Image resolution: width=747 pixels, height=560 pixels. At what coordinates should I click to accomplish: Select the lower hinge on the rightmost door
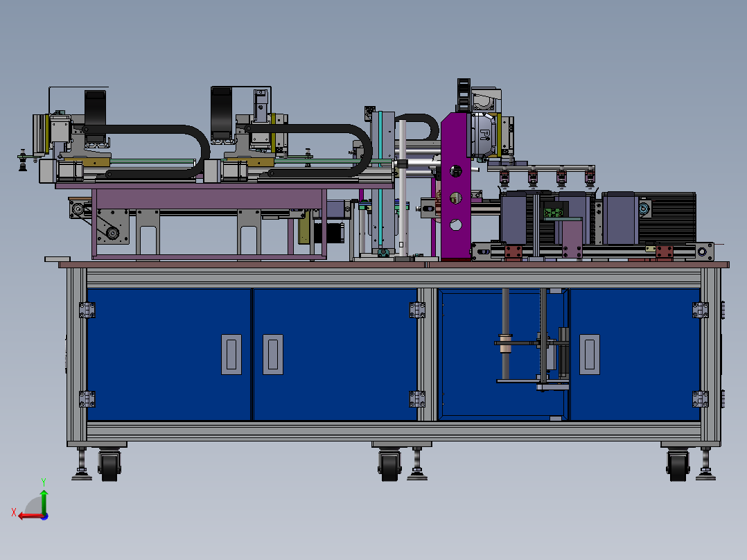tap(701, 399)
